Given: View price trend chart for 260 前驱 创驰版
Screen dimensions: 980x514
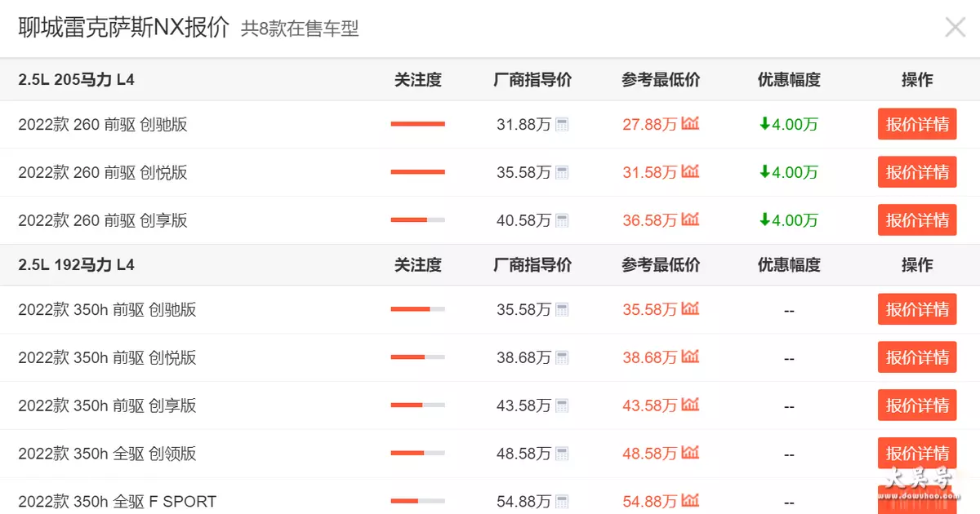Looking at the screenshot, I should 691,124.
